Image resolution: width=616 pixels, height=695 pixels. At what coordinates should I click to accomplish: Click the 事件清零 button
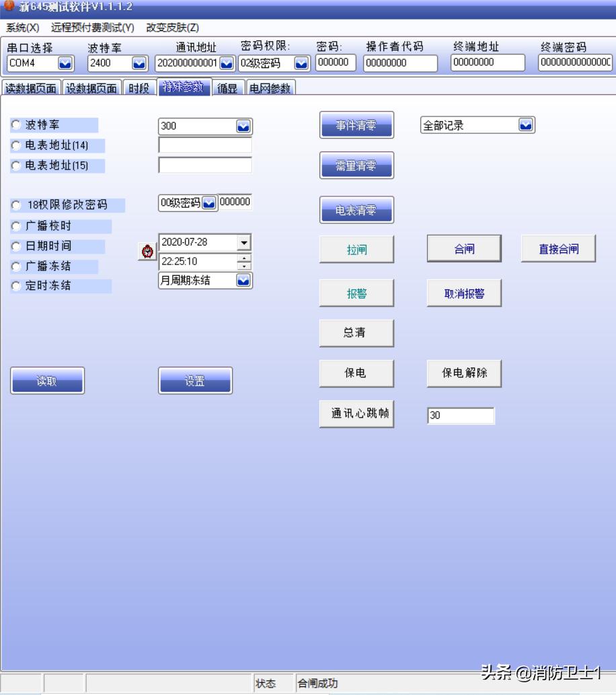pyautogui.click(x=356, y=125)
